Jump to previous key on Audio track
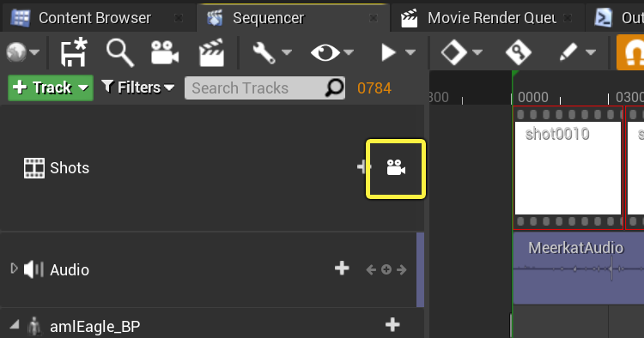This screenshot has height=338, width=644. point(371,269)
